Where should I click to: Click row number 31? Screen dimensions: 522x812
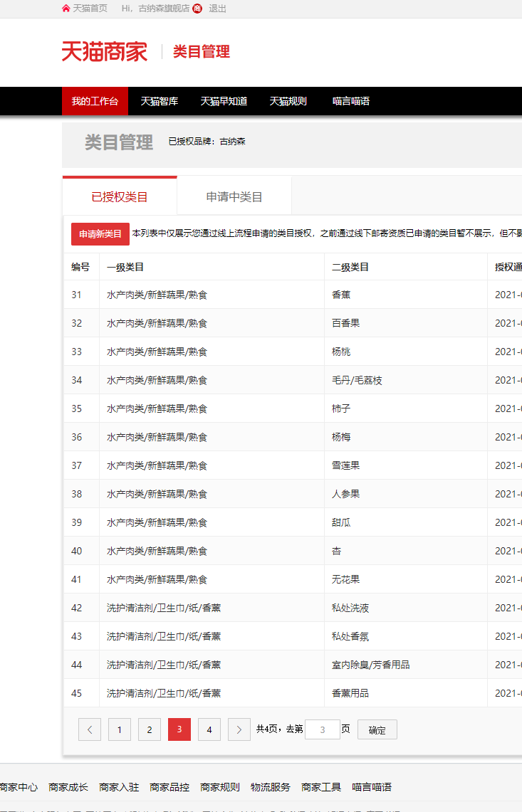pos(77,295)
